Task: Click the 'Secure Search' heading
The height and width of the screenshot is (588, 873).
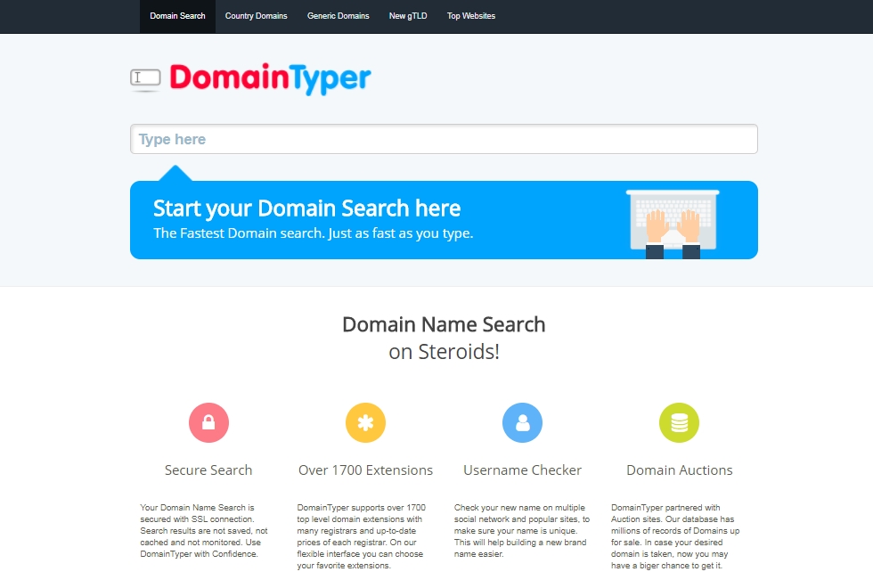Action: click(208, 470)
